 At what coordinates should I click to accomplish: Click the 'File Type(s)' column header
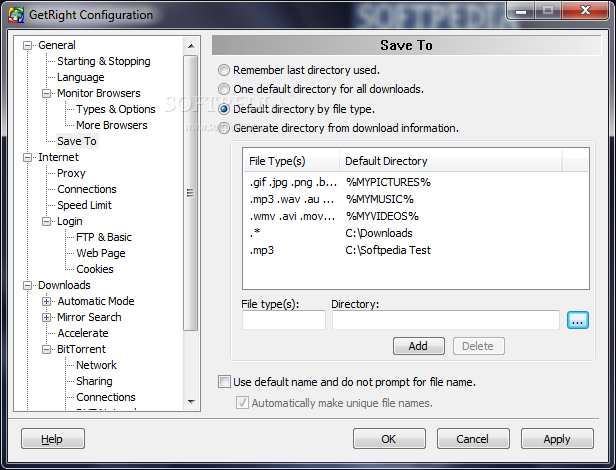[292, 161]
